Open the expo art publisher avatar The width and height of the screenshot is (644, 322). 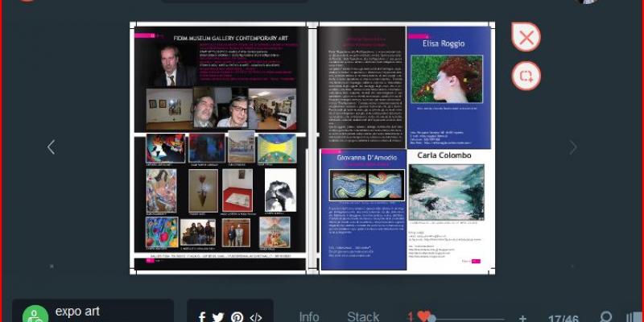click(x=35, y=315)
